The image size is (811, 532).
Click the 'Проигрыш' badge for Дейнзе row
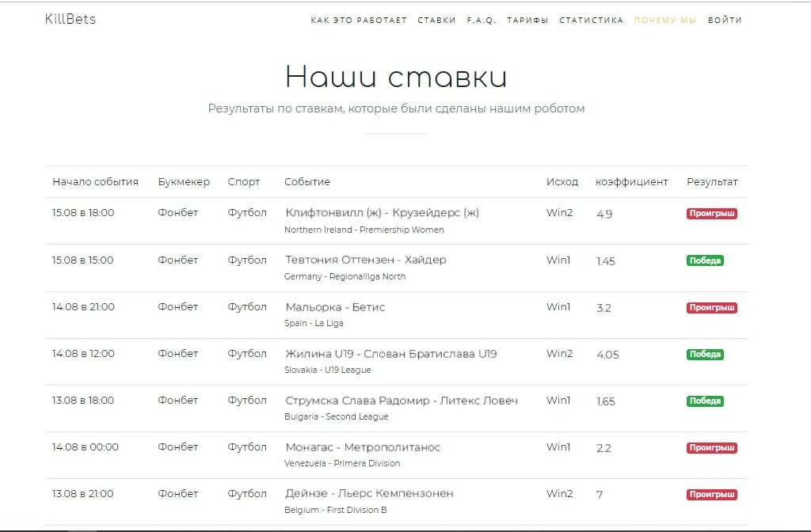[x=712, y=494]
